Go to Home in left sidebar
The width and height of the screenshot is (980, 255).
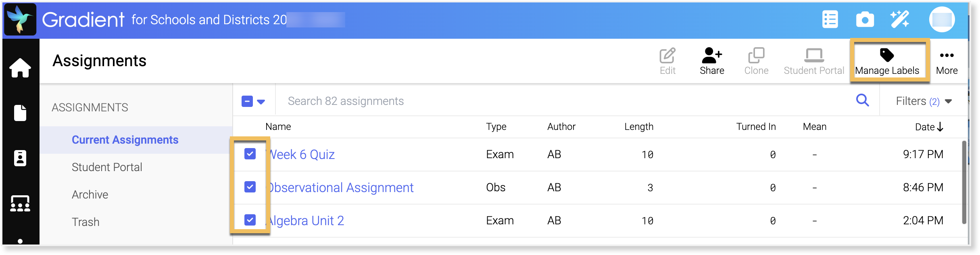tap(20, 68)
